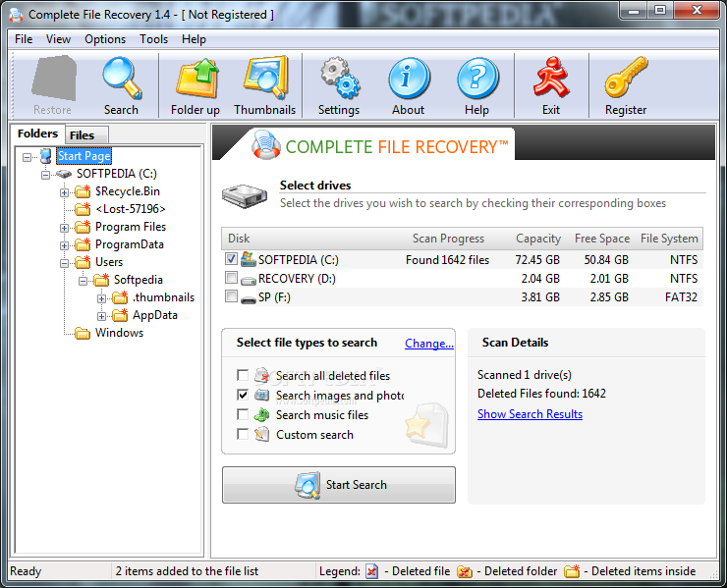This screenshot has width=727, height=588.
Task: Expand the $Recycle.Bin tree node
Action: [64, 192]
